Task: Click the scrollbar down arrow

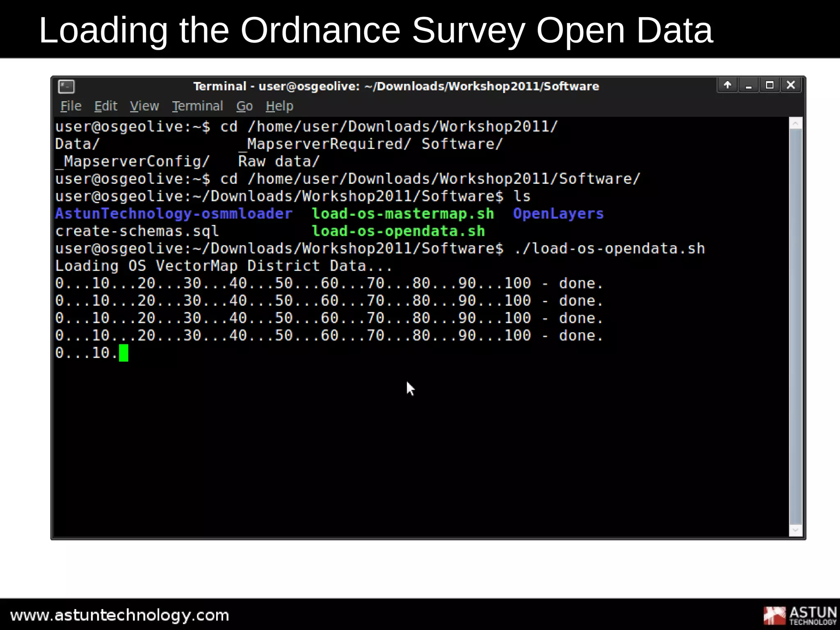Action: pos(796,530)
